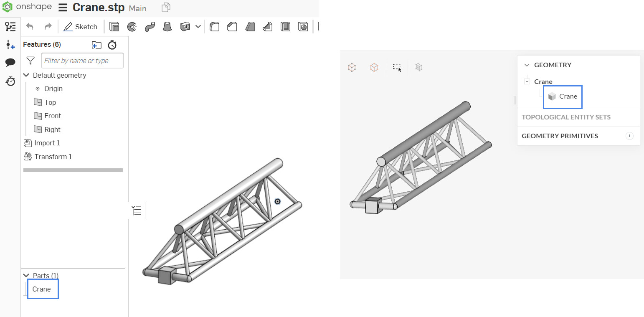The image size is (644, 317).
Task: Switch to the Main workspace label
Action: coord(138,8)
